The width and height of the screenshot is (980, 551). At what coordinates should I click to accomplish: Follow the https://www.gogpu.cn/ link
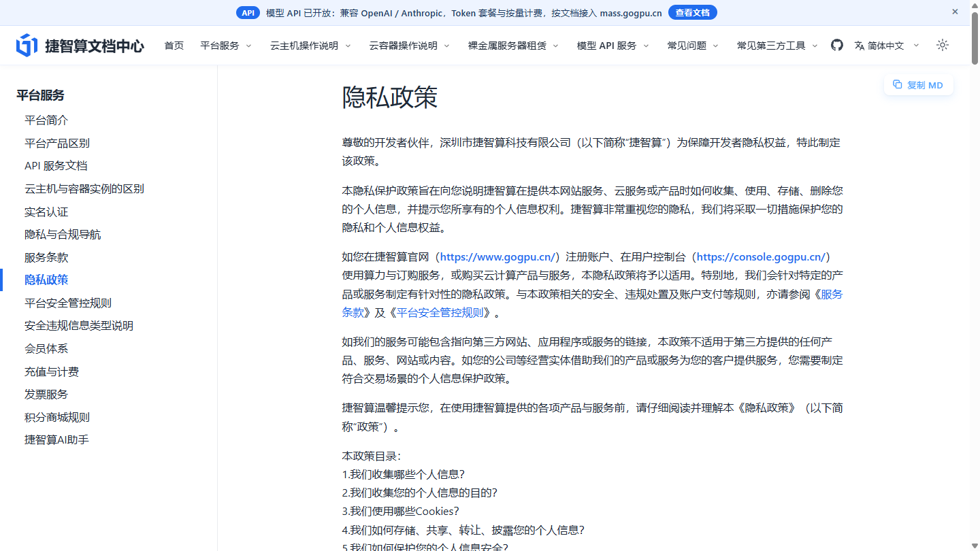[x=499, y=257]
